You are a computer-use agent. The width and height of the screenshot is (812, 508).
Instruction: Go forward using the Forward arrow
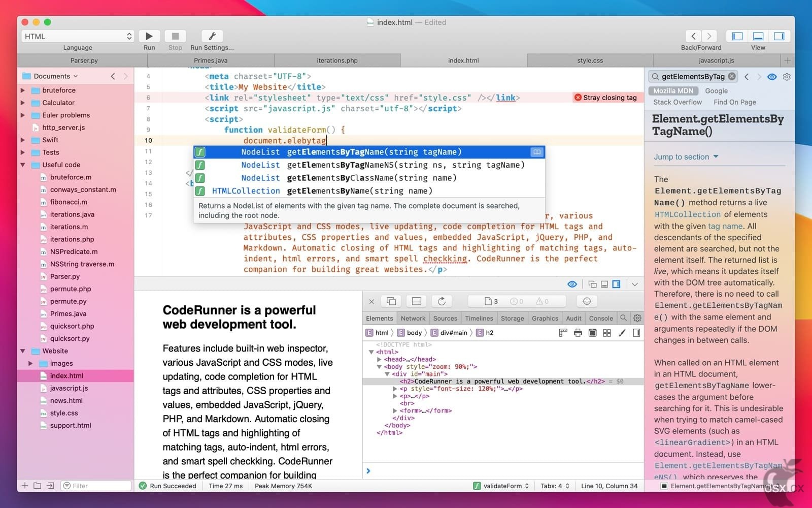[x=709, y=36]
